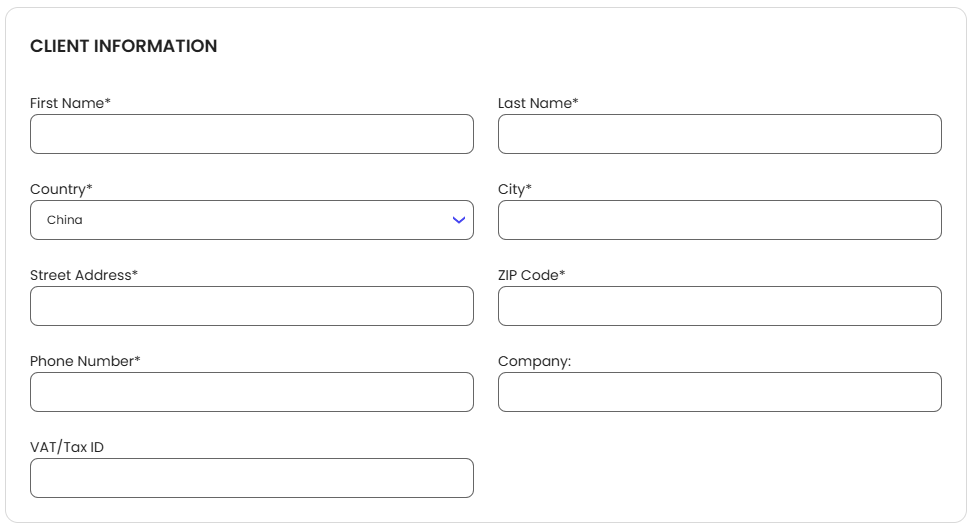Click the Phone Number entry box
Screen dimensions: 970x528
(252, 392)
